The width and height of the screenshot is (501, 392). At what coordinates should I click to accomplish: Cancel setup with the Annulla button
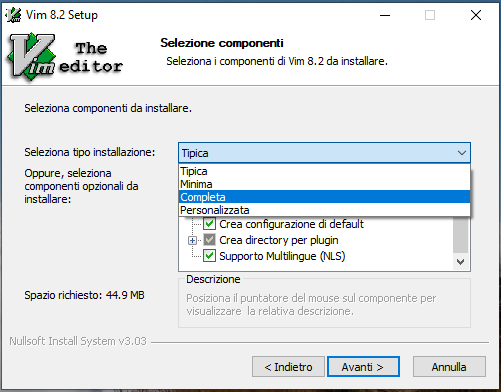(x=449, y=367)
